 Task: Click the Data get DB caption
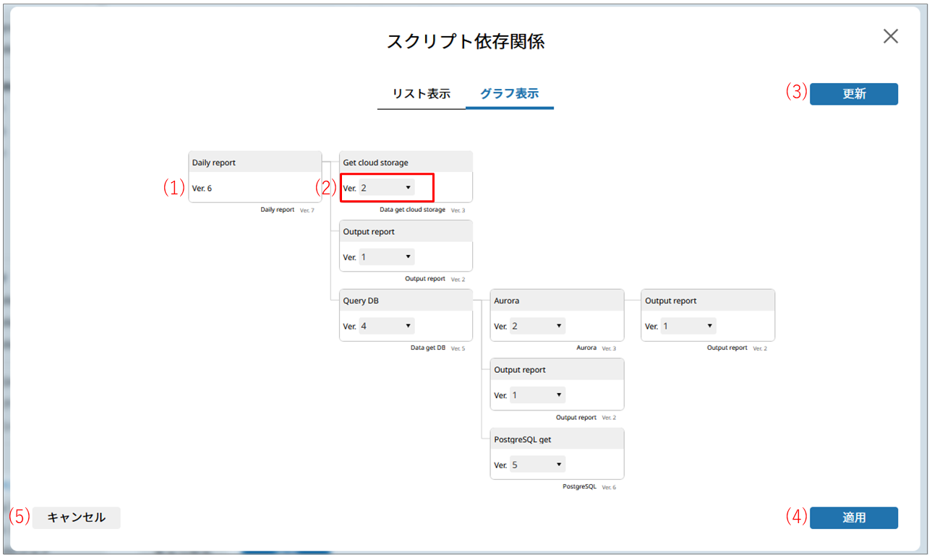pyautogui.click(x=427, y=348)
